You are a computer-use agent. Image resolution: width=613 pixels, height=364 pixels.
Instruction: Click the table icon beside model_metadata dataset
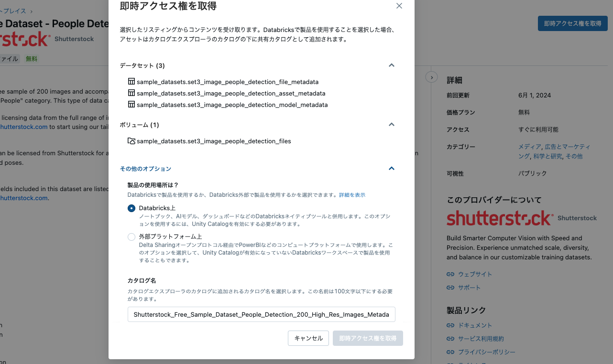point(131,105)
